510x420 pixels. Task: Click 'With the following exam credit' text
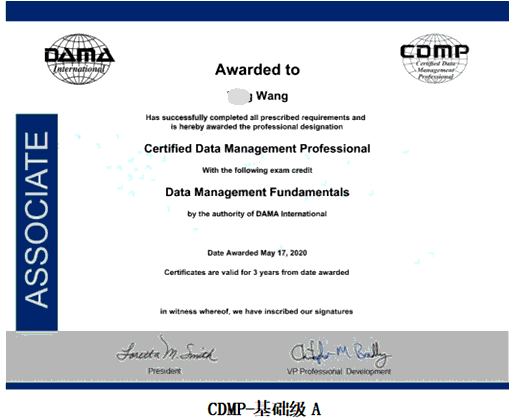coord(257,170)
